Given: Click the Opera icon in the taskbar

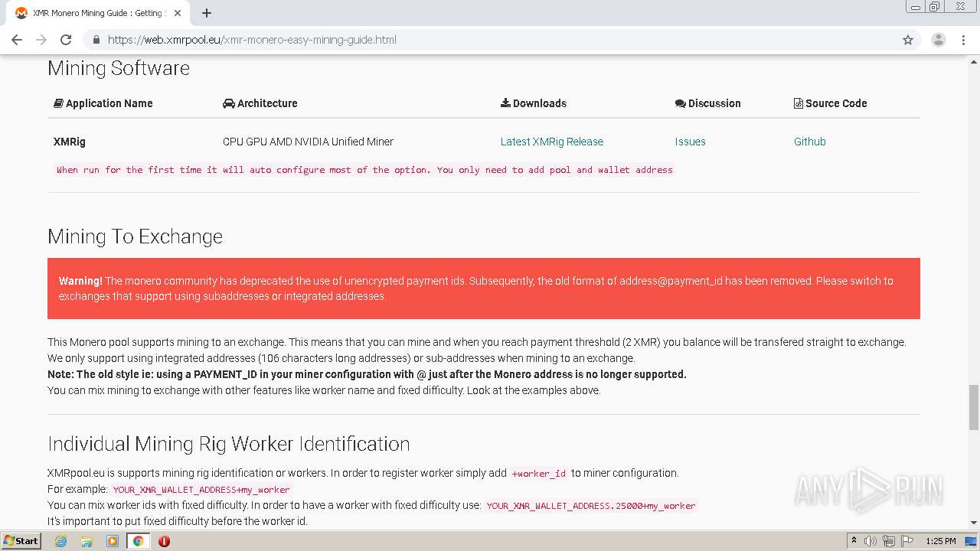Looking at the screenshot, I should (164, 541).
